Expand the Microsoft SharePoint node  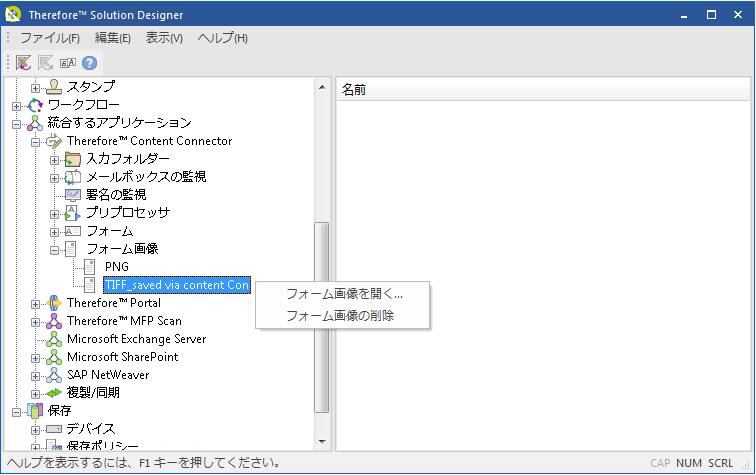[35, 358]
